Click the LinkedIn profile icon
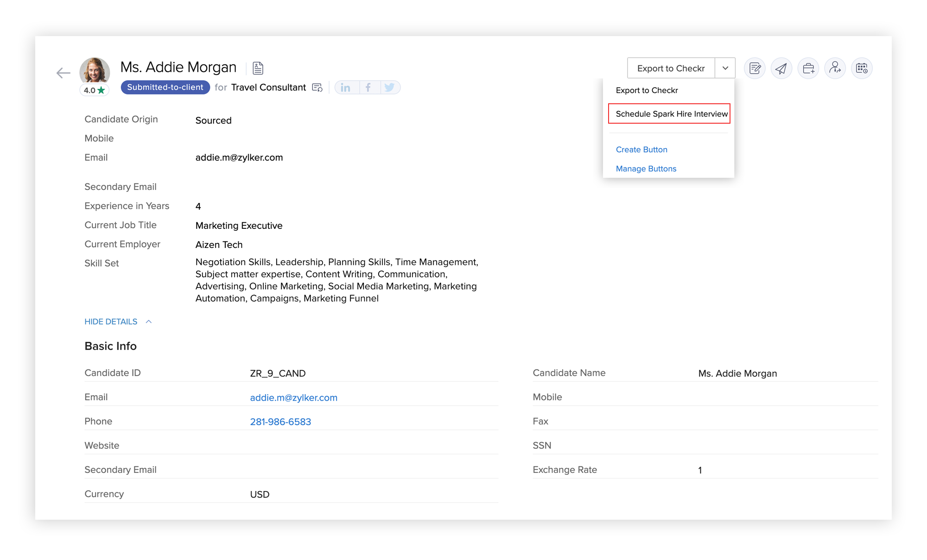The height and width of the screenshot is (560, 927). (346, 88)
